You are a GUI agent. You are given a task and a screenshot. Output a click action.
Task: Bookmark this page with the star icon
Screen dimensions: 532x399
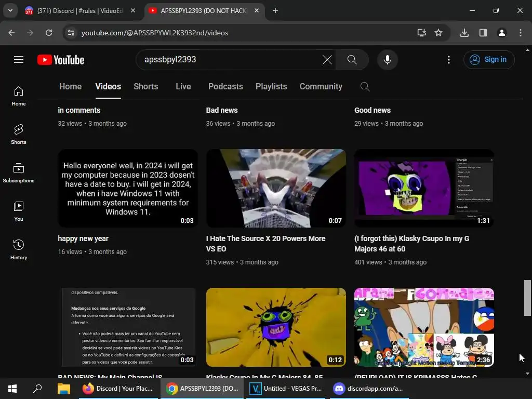pos(438,33)
